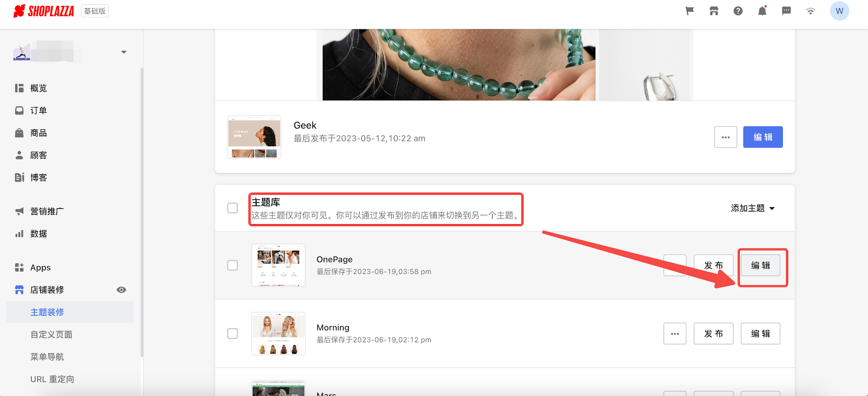Check the OnePage theme checkbox
868x396 pixels.
pos(233,265)
